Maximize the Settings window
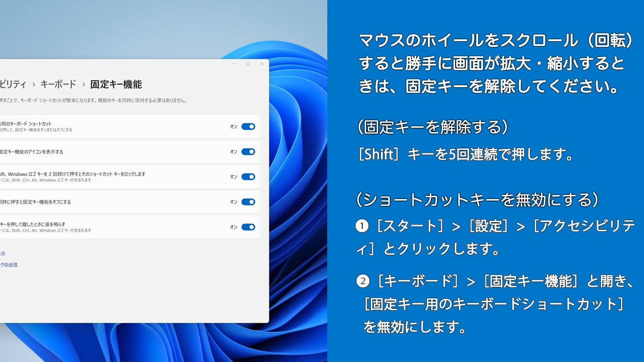This screenshot has width=644, height=362. 248,64
